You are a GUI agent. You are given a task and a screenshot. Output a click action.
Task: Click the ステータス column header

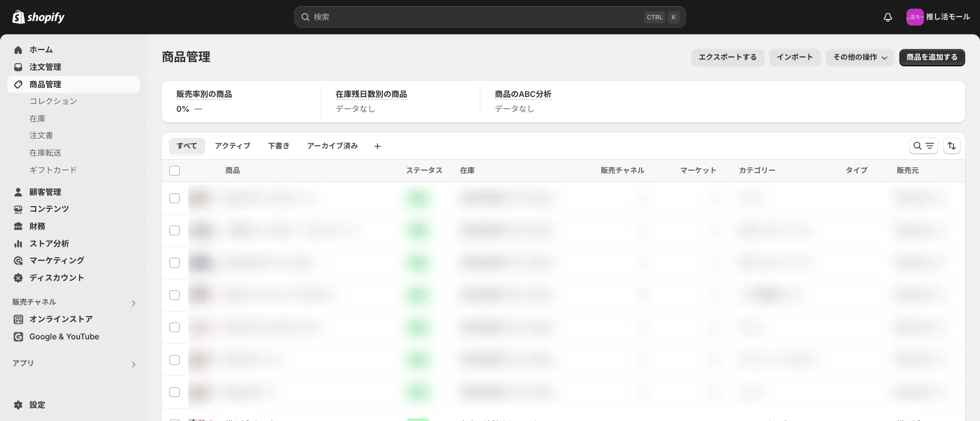[424, 170]
